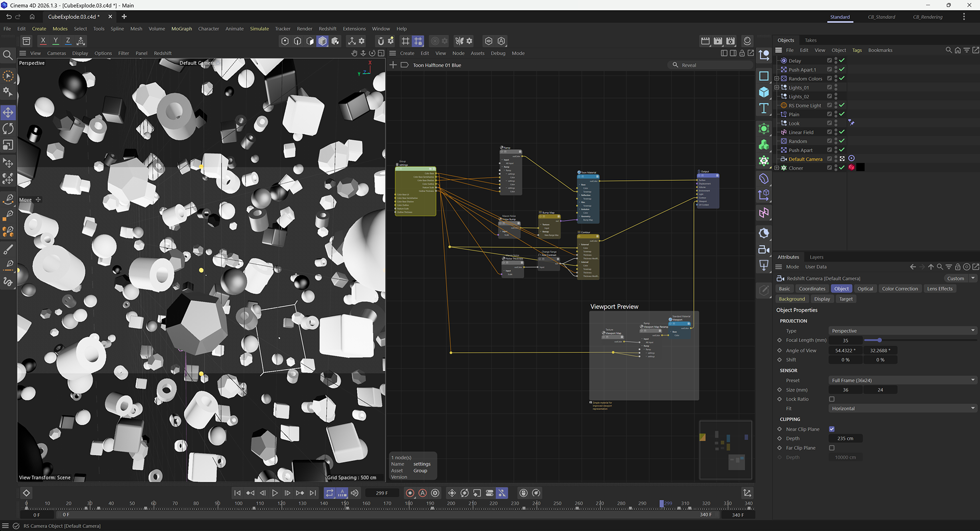Click the Play forward button
This screenshot has width=980, height=531.
(275, 493)
